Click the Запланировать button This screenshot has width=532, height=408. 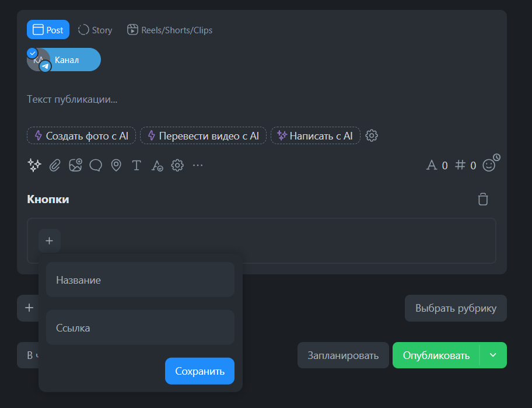pos(343,355)
